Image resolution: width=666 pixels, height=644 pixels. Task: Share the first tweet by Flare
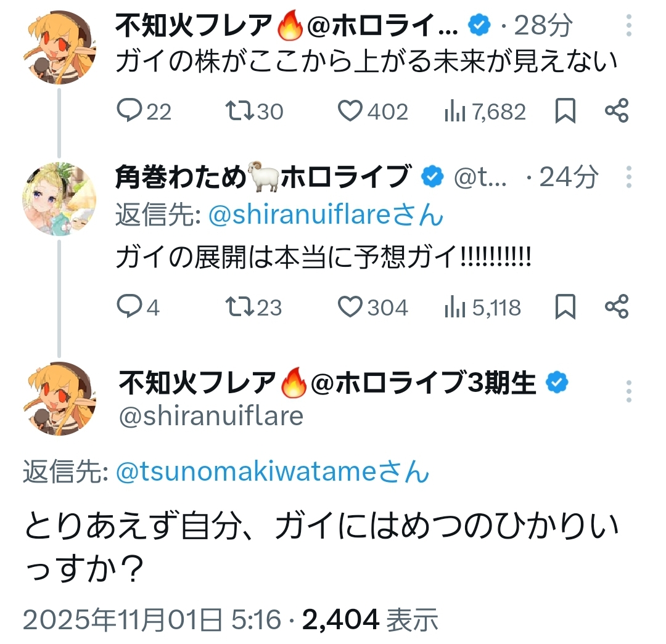point(617,112)
